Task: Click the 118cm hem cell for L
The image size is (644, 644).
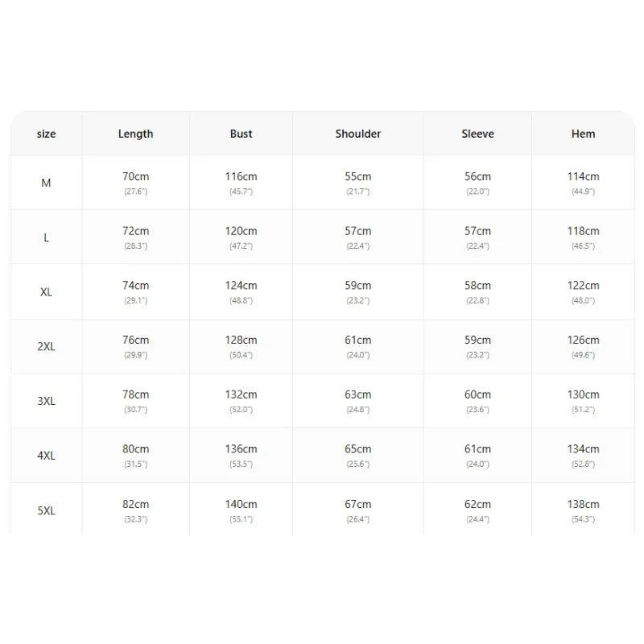Action: (x=583, y=231)
